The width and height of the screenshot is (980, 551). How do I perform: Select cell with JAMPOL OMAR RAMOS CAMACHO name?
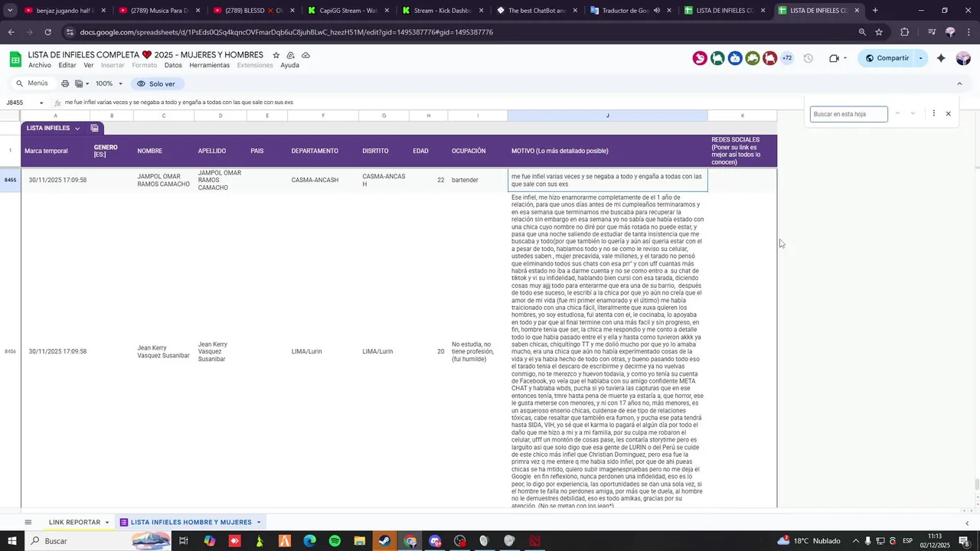click(163, 181)
